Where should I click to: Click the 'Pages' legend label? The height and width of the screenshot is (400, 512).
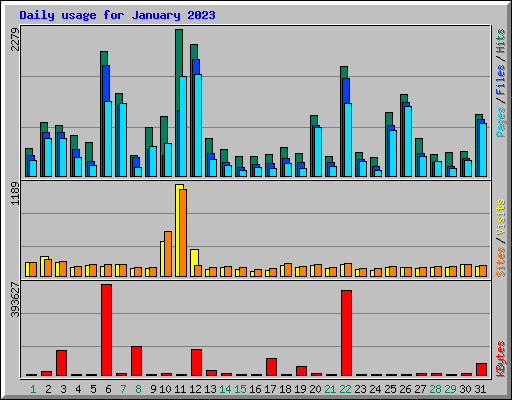(x=501, y=122)
